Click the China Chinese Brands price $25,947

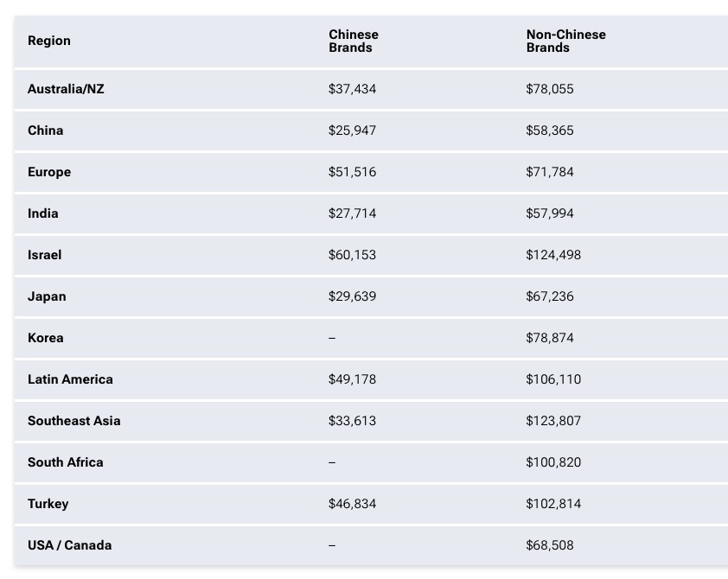pos(353,130)
